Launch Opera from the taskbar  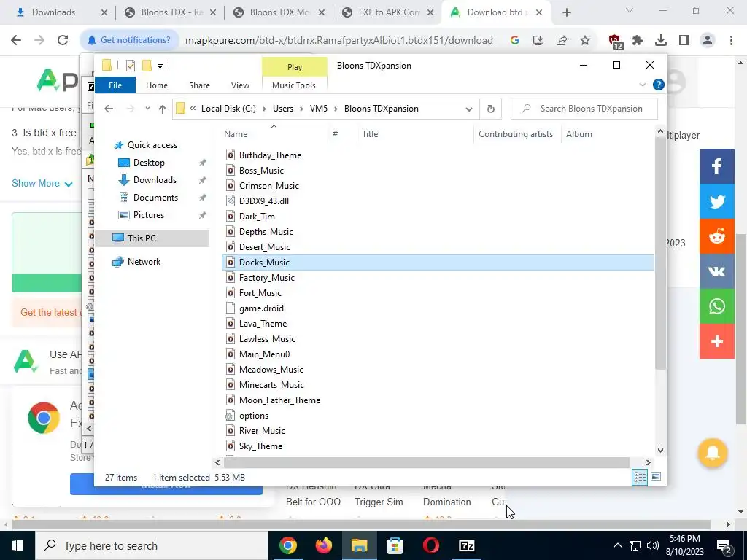pyautogui.click(x=430, y=545)
